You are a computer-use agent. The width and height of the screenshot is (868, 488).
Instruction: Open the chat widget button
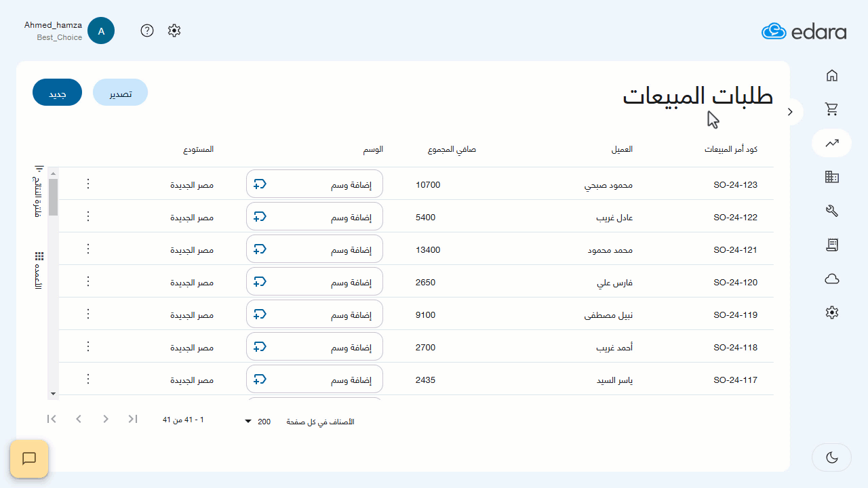pos(29,459)
